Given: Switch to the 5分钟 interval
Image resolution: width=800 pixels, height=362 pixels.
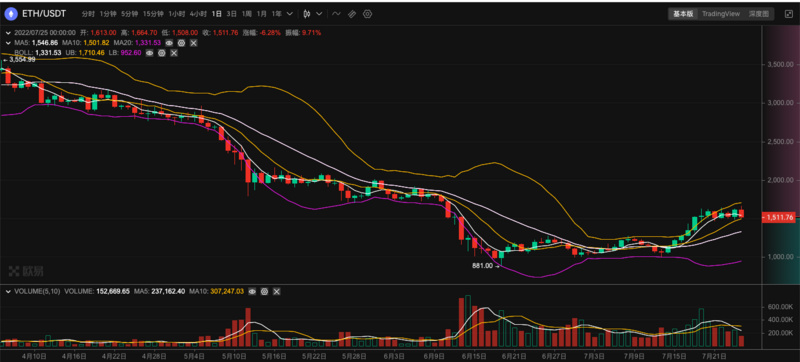Looking at the screenshot, I should pyautogui.click(x=129, y=14).
